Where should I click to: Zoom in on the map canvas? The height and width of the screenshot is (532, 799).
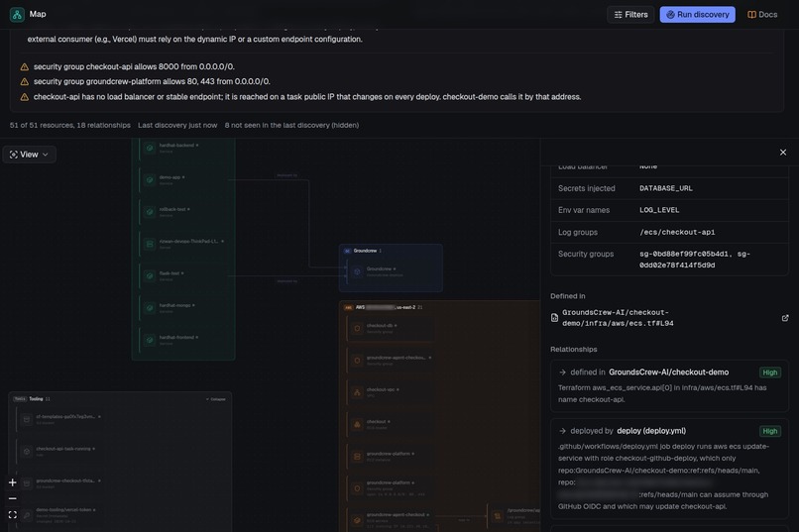pyautogui.click(x=13, y=482)
